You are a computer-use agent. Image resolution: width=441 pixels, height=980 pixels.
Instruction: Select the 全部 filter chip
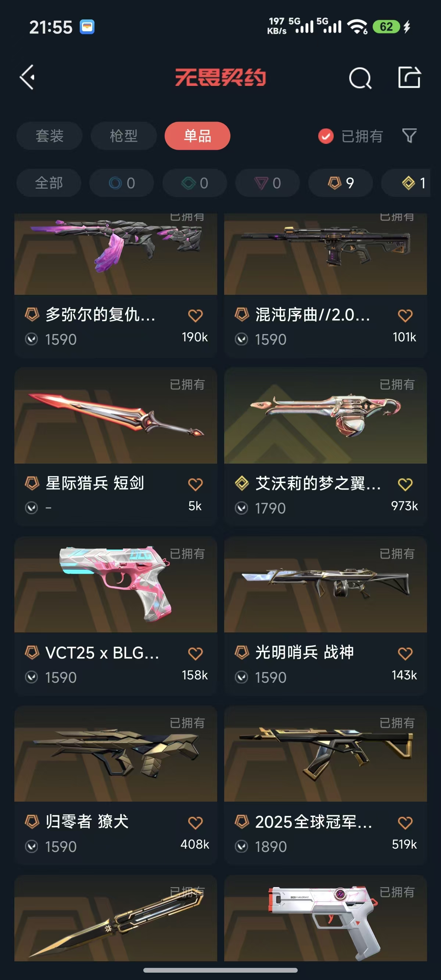49,183
